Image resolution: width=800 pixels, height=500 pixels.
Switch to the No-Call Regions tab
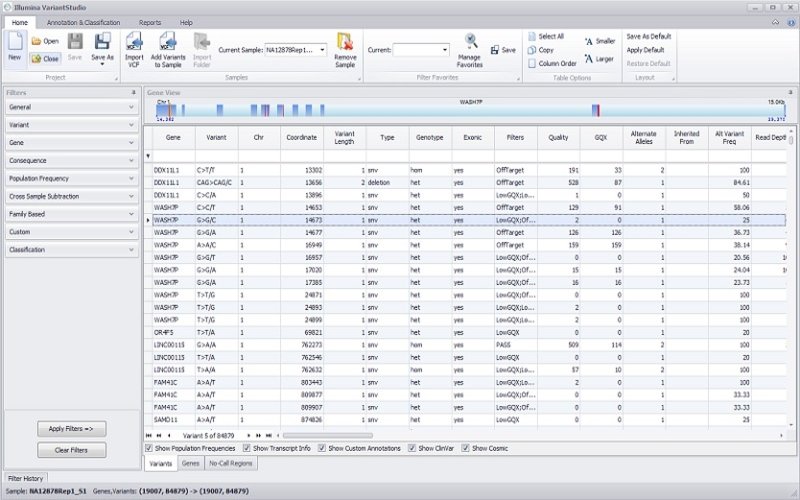coord(232,464)
